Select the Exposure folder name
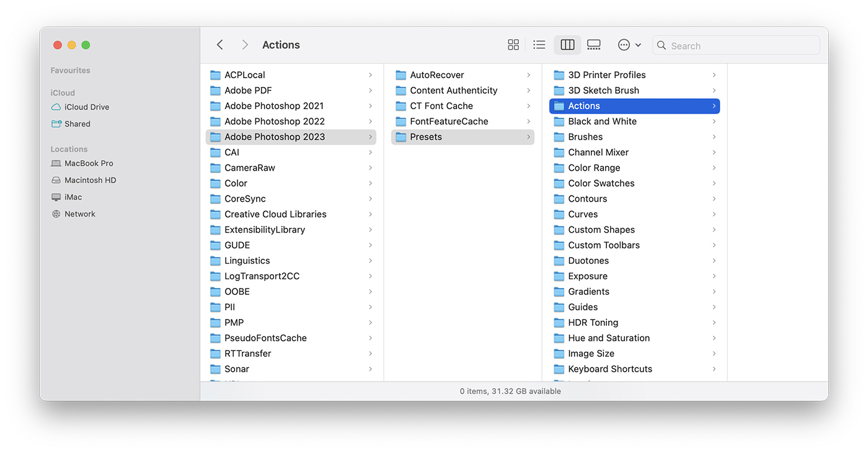Image resolution: width=868 pixels, height=453 pixels. pos(588,276)
